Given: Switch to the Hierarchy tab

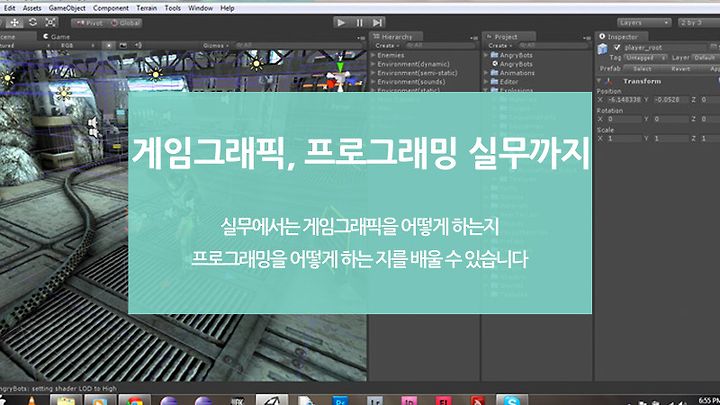Looking at the screenshot, I should click(396, 36).
